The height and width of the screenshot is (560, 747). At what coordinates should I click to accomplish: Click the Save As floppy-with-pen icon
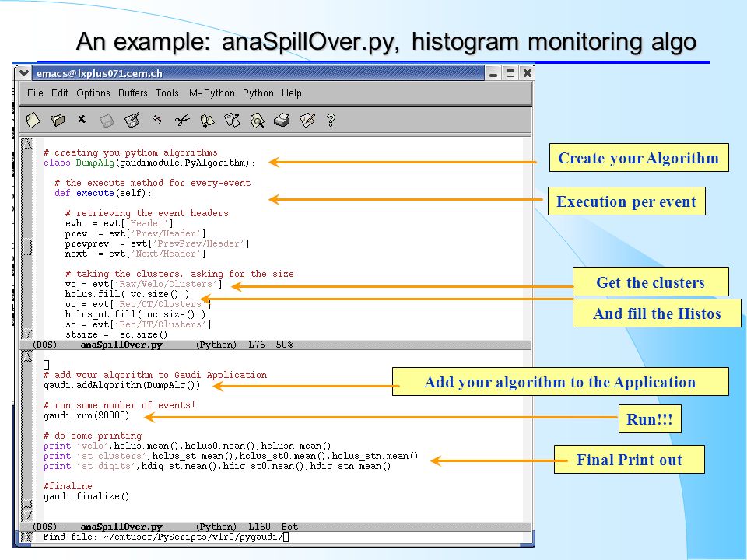point(132,120)
